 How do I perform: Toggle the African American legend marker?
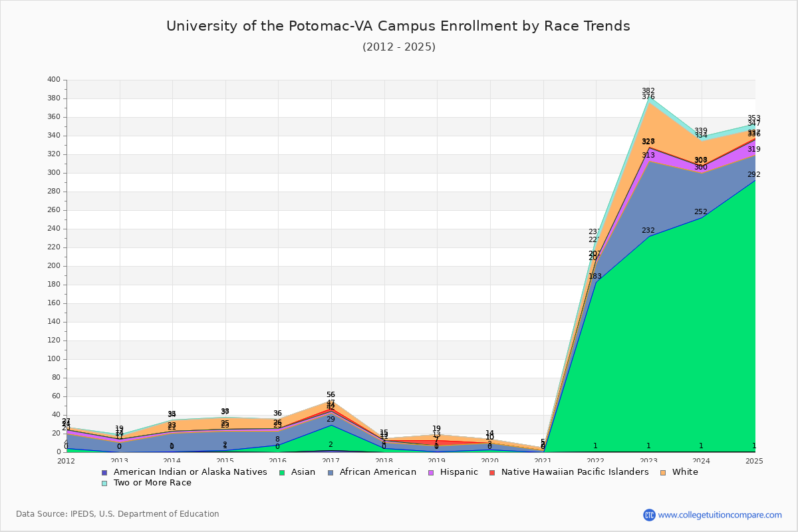point(331,472)
